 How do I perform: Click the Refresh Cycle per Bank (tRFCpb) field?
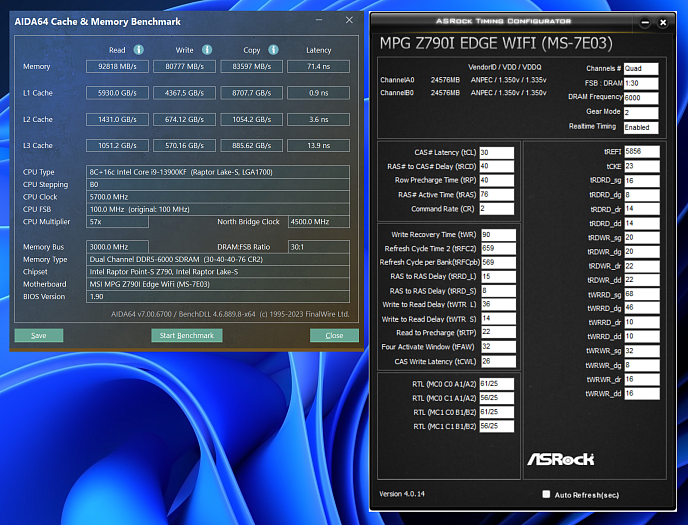click(x=498, y=262)
